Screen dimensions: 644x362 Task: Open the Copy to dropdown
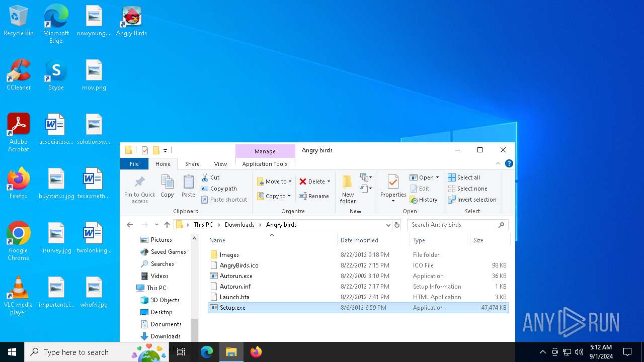274,196
